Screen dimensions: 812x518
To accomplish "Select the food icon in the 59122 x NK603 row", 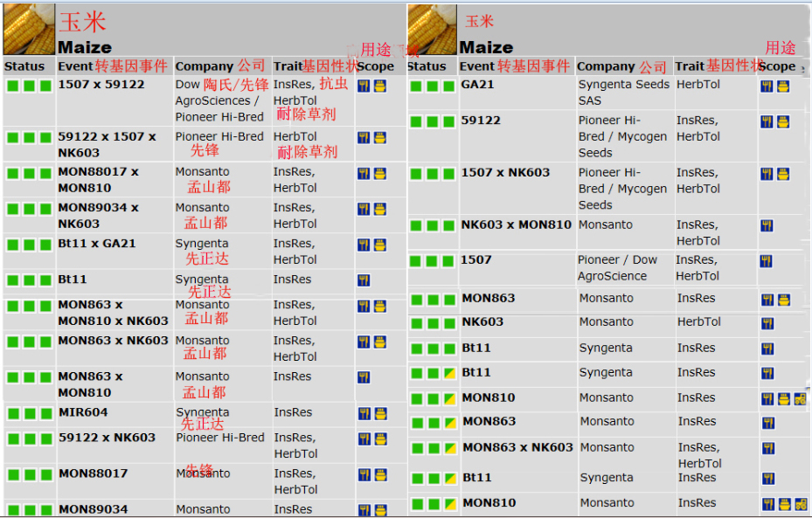I will click(364, 439).
